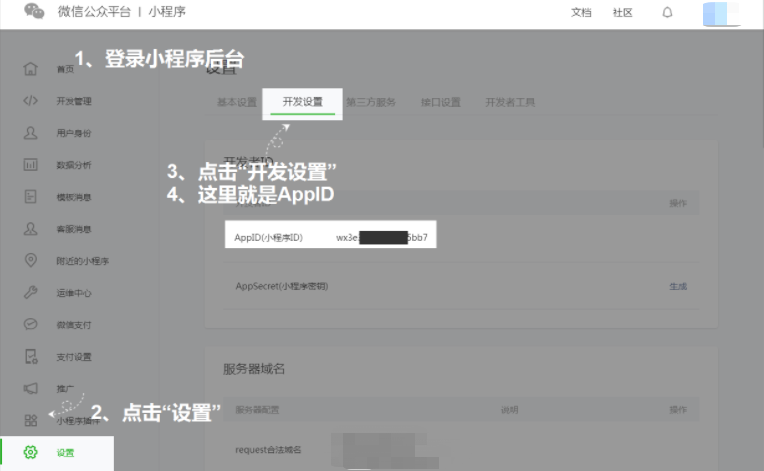Click the 用户身份 person icon
764x471 pixels.
(30, 133)
